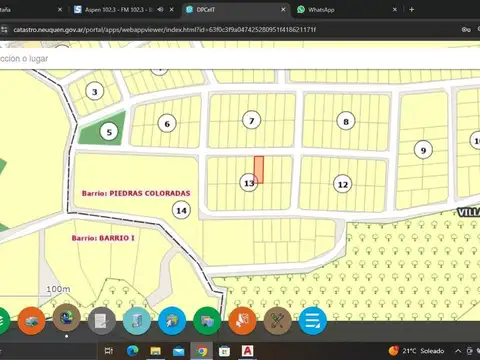Click block number 6 marker

[167, 124]
